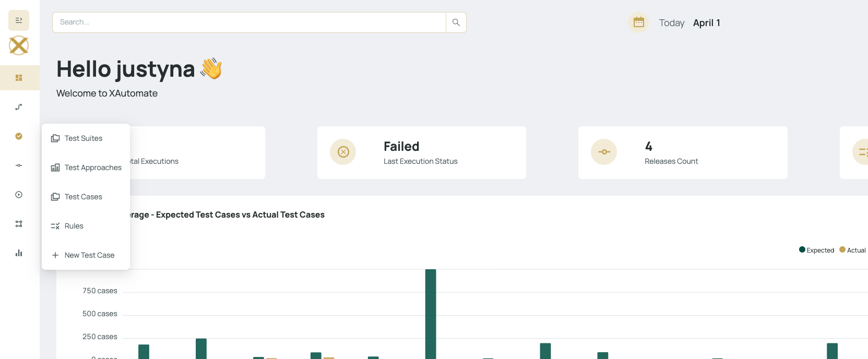The height and width of the screenshot is (359, 868).
Task: Open Test Cases from the flyout menu
Action: [83, 197]
